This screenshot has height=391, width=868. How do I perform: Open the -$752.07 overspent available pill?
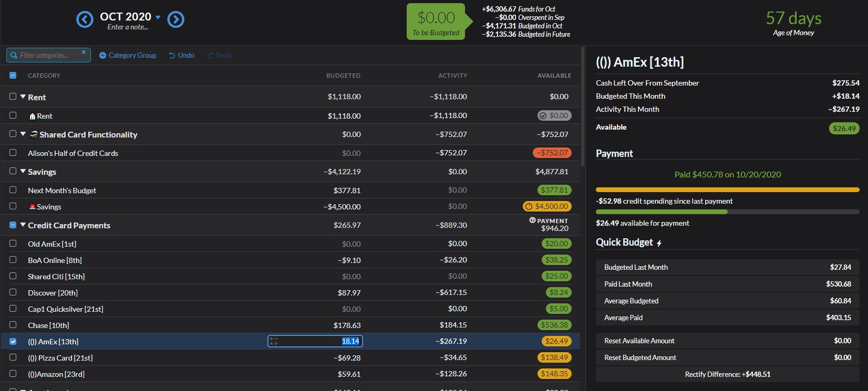point(552,153)
